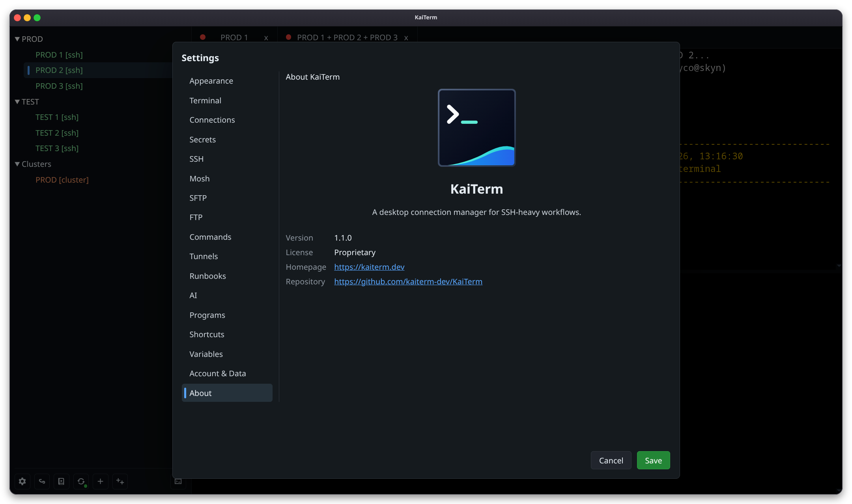Click the TEST group label

pyautogui.click(x=30, y=102)
